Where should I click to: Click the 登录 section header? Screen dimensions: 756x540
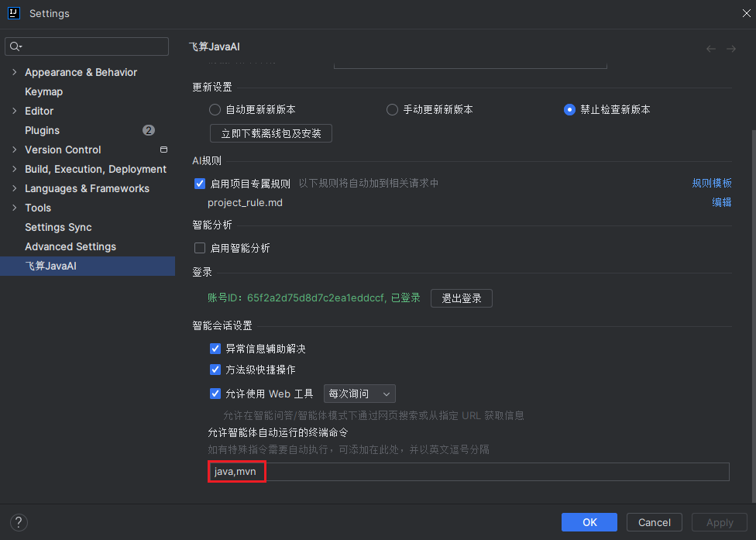202,273
